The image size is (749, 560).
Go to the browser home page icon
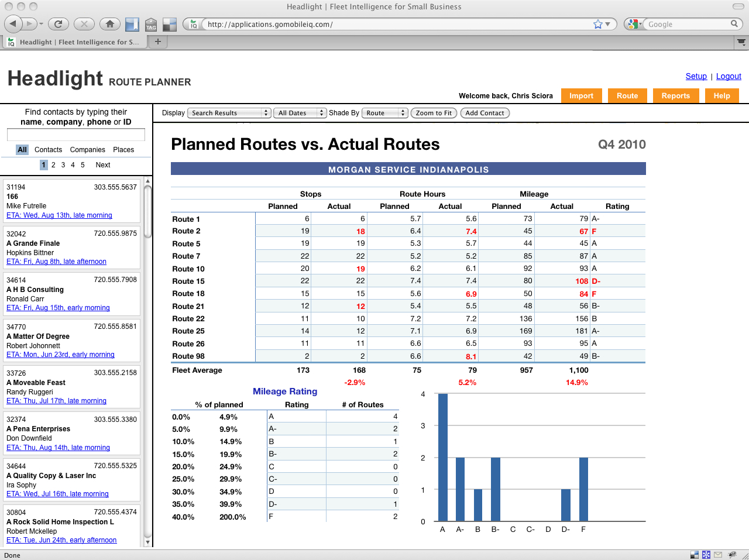pyautogui.click(x=109, y=24)
